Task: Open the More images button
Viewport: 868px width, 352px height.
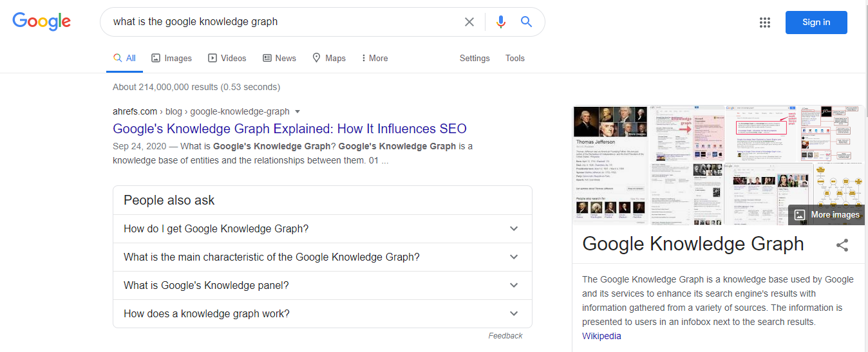Action: click(x=826, y=215)
